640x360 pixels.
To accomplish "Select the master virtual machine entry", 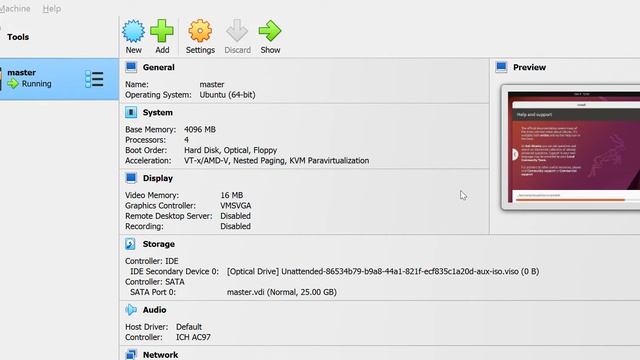I will [59, 79].
